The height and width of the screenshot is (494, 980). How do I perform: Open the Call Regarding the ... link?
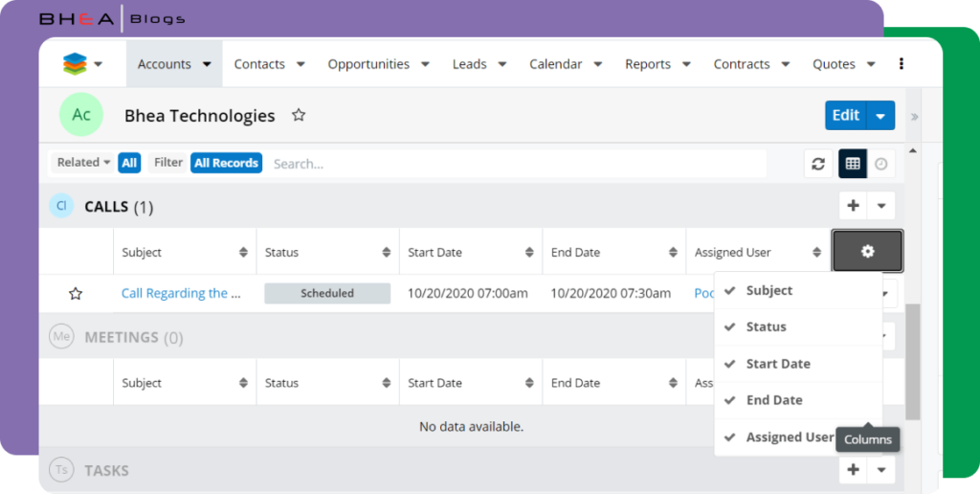[181, 293]
